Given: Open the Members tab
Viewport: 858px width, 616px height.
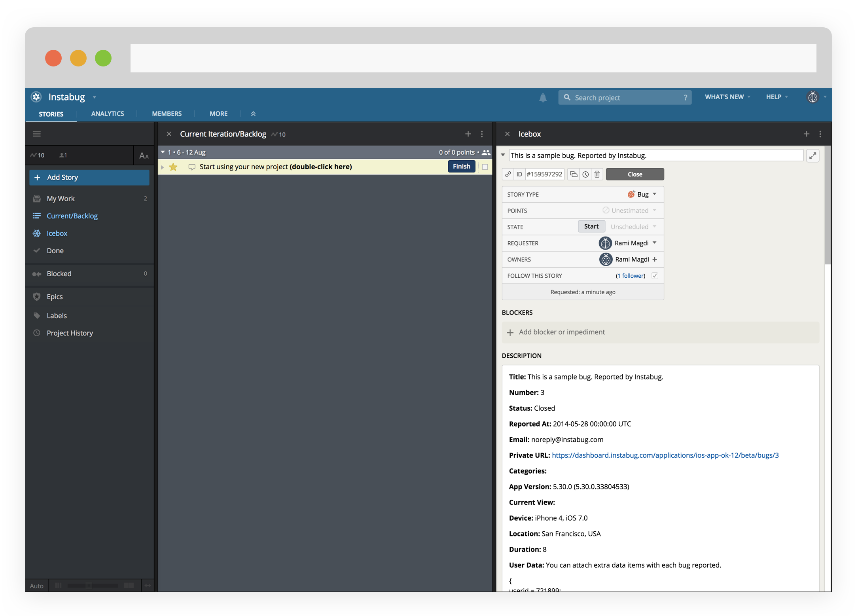Looking at the screenshot, I should coord(167,114).
